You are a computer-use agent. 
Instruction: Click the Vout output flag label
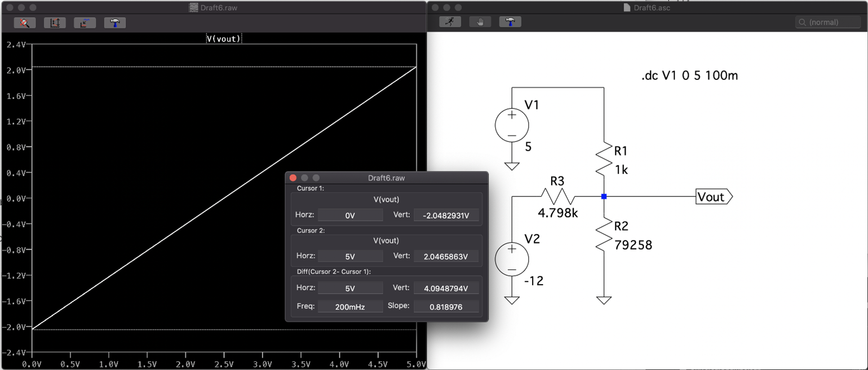click(x=712, y=197)
